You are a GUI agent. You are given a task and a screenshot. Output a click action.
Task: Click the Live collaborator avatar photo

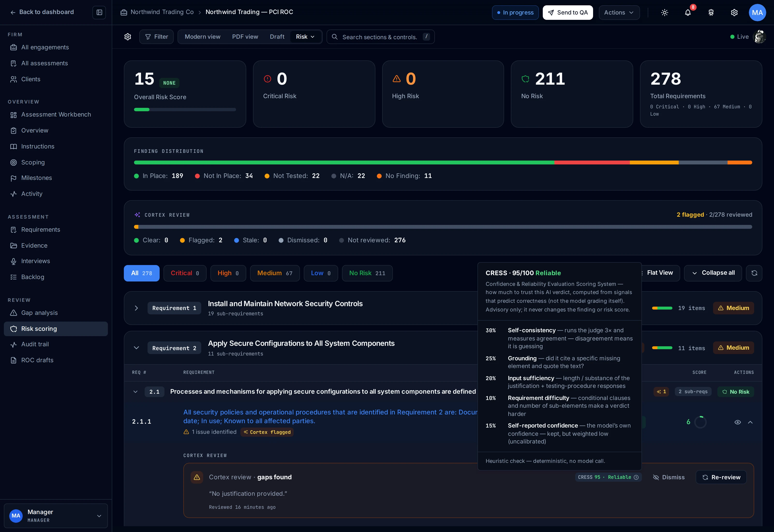pos(759,37)
